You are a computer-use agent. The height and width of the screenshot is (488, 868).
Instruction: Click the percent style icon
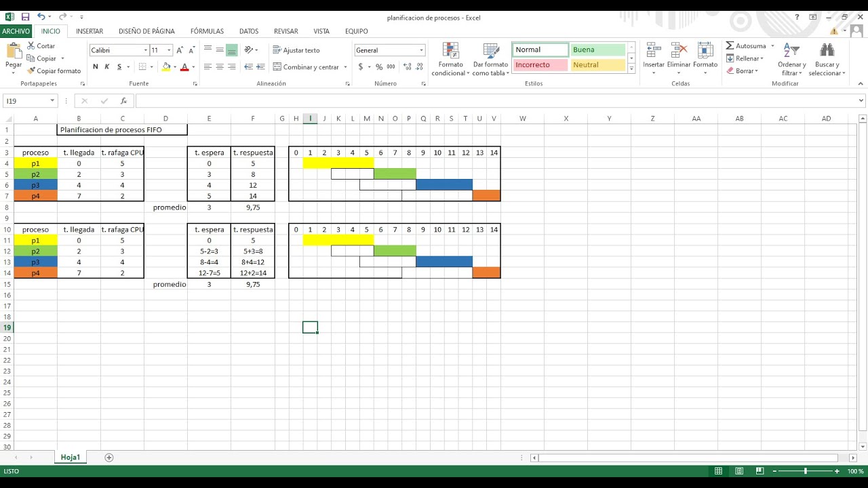379,66
